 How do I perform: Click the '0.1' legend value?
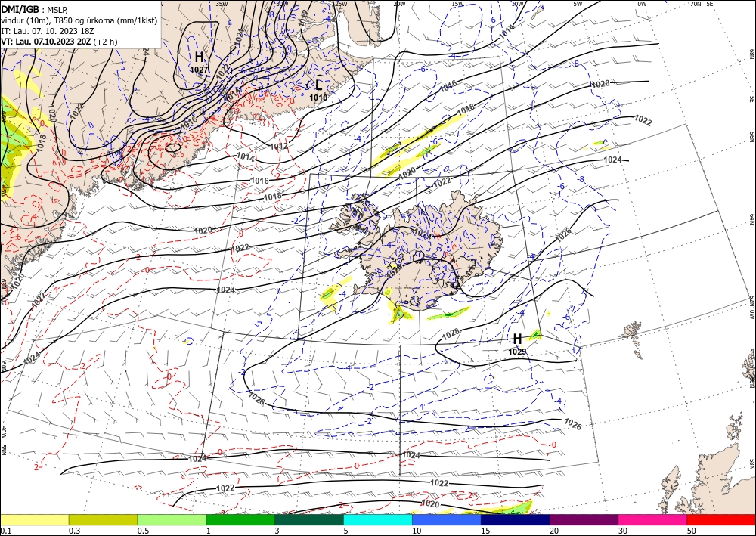point(5,531)
